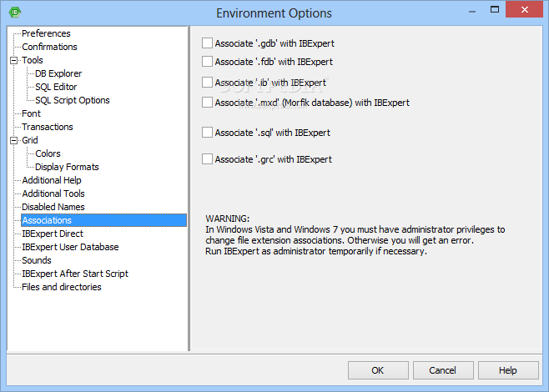This screenshot has width=549, height=392.
Task: Cancel the Environment Options changes
Action: tap(442, 370)
